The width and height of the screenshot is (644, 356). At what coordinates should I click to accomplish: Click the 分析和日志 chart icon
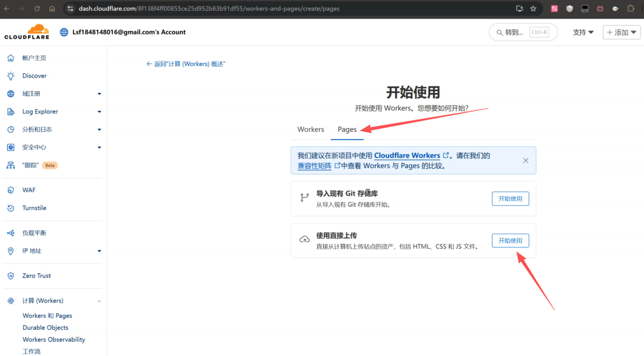(x=11, y=129)
